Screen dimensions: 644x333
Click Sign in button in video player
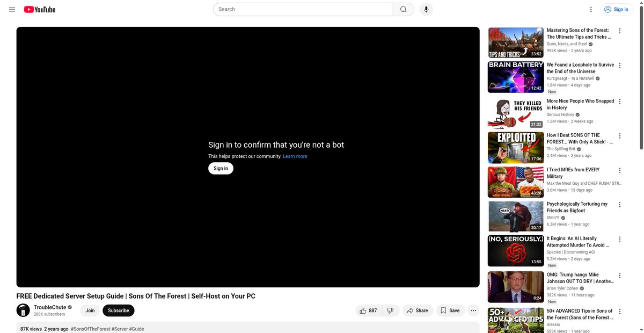pyautogui.click(x=221, y=168)
